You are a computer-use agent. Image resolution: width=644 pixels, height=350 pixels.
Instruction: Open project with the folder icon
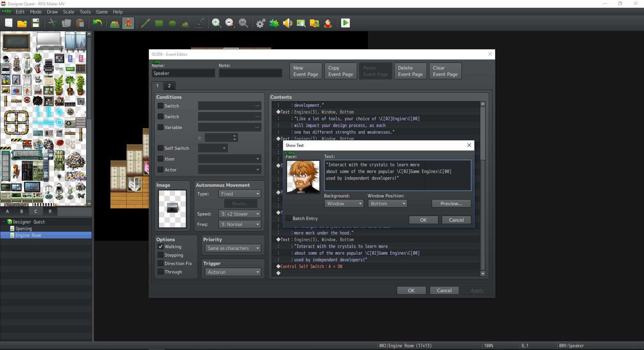22,23
